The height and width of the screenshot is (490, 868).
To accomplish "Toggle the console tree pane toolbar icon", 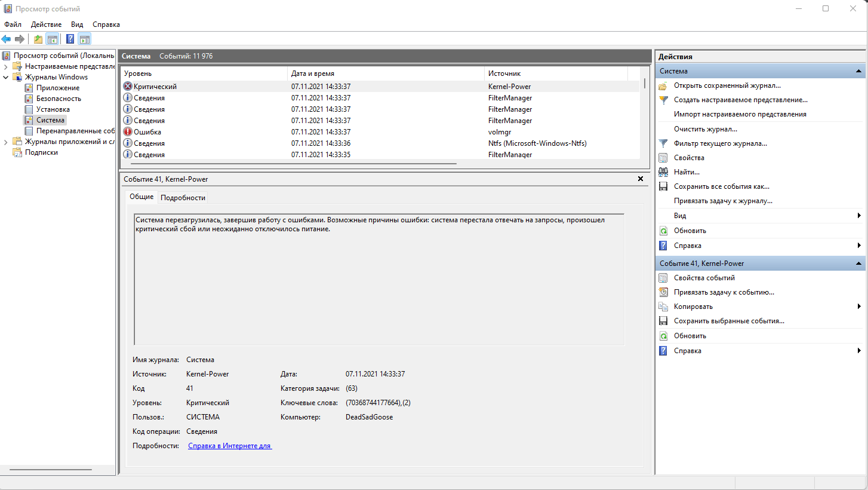I will point(53,39).
